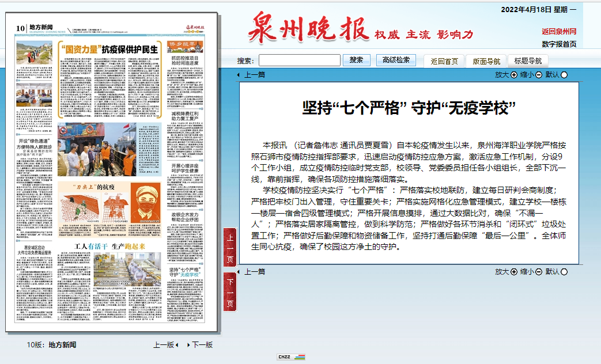601x364 pixels.
Task: Open 高级检索 advanced search
Action: 396,60
